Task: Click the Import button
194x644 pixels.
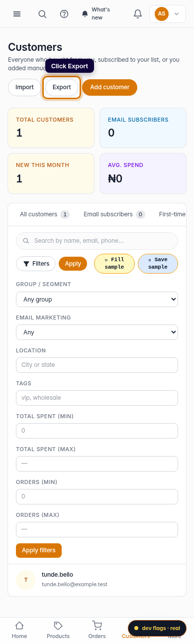Action: point(24,87)
